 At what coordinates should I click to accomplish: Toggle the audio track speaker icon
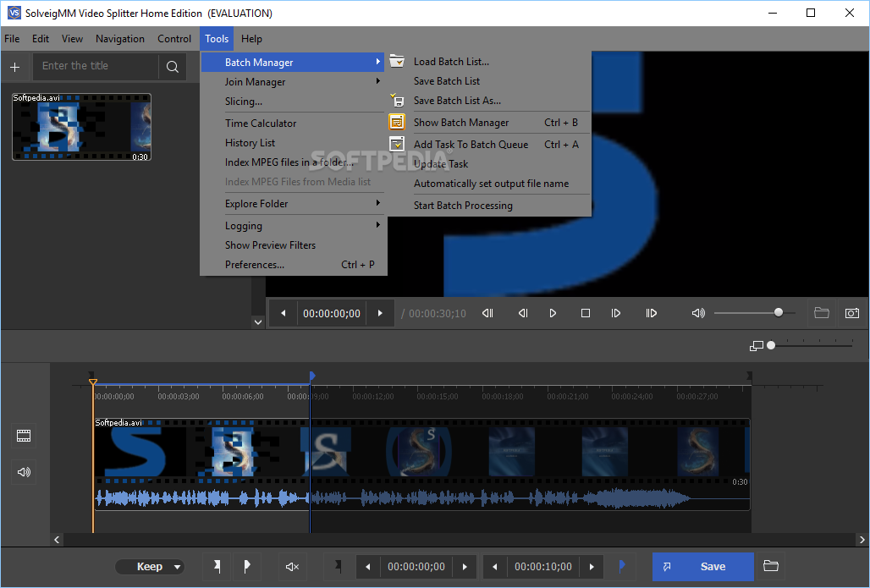click(x=24, y=472)
